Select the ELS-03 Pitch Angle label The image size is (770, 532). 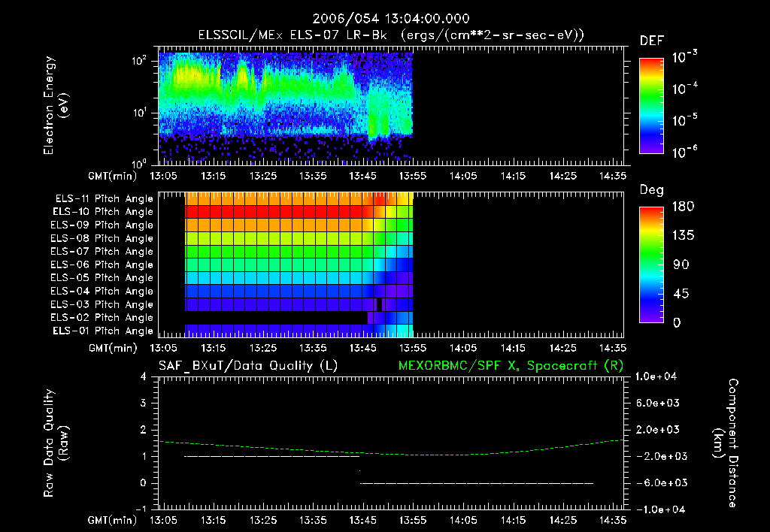[x=102, y=304]
